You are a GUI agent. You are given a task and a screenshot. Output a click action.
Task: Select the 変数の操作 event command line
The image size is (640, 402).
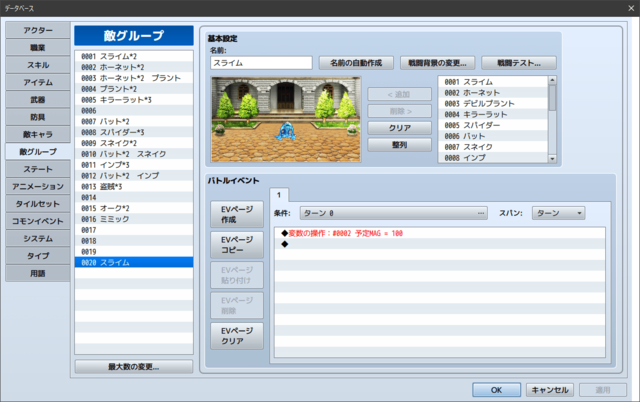(440, 233)
